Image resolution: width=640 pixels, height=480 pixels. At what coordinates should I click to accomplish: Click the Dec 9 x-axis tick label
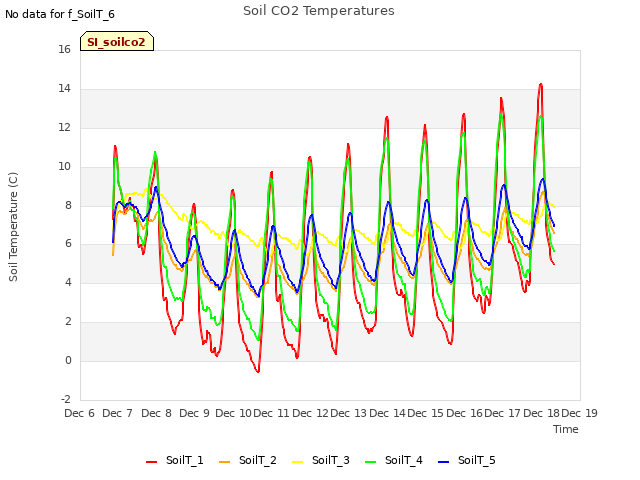pyautogui.click(x=194, y=413)
